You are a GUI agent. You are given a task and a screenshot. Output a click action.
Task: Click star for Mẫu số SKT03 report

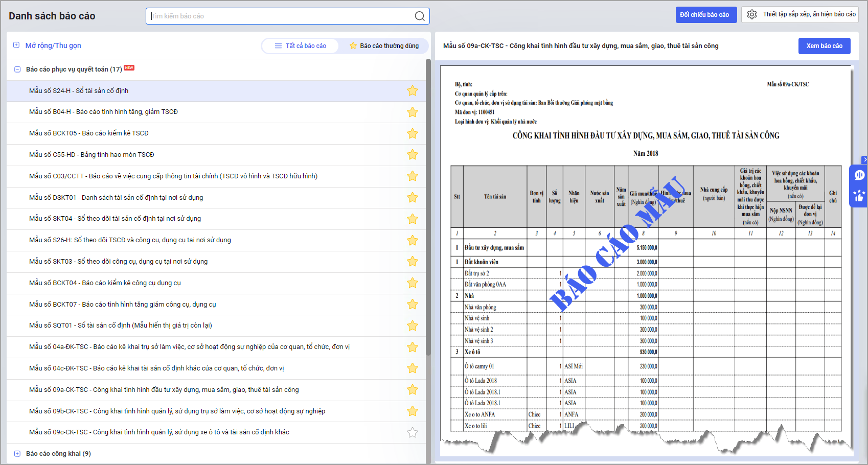point(412,262)
